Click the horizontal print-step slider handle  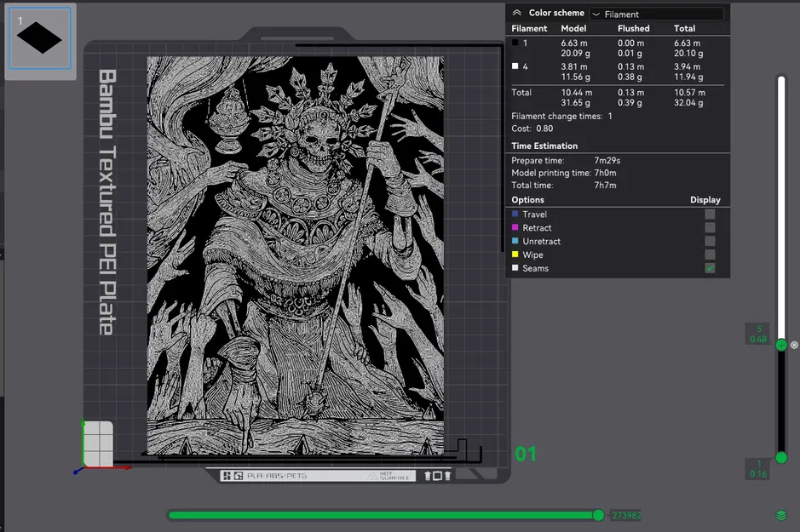coord(599,515)
